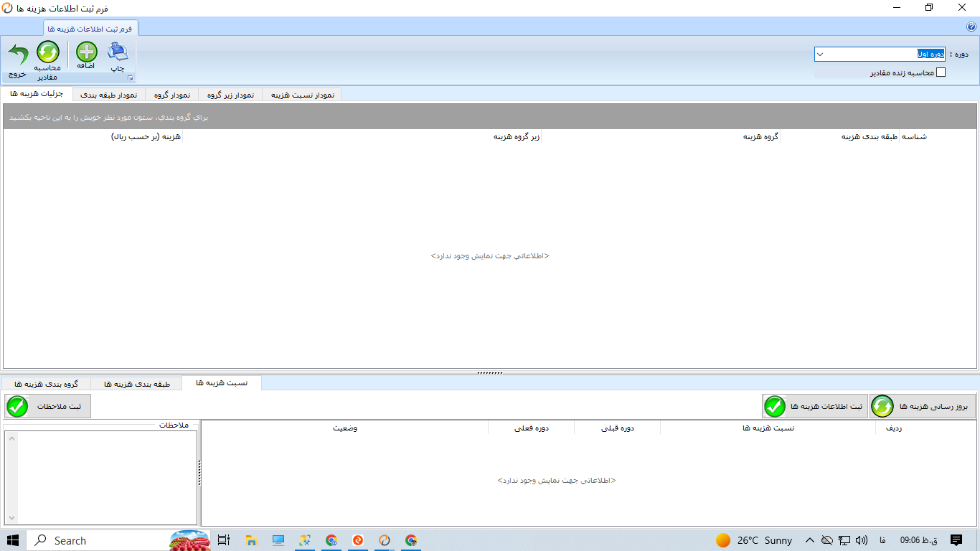Click the ثبت ملاحظات button

[x=48, y=406]
